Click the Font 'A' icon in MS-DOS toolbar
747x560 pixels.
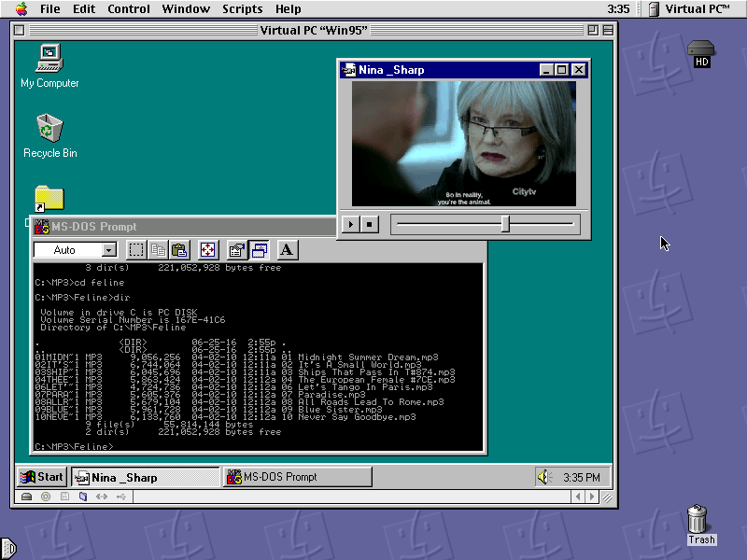(287, 250)
